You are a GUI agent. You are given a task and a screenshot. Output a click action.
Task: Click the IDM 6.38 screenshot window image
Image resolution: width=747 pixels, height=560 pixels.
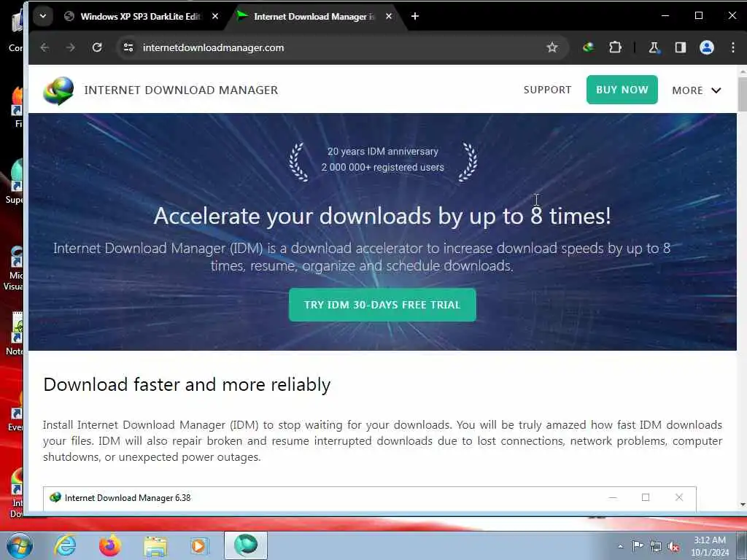coord(369,498)
